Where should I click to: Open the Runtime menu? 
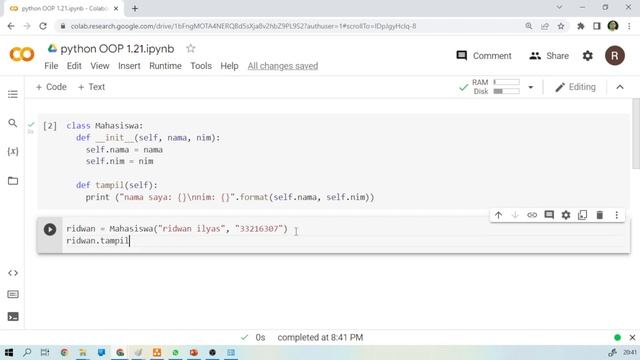click(x=165, y=66)
